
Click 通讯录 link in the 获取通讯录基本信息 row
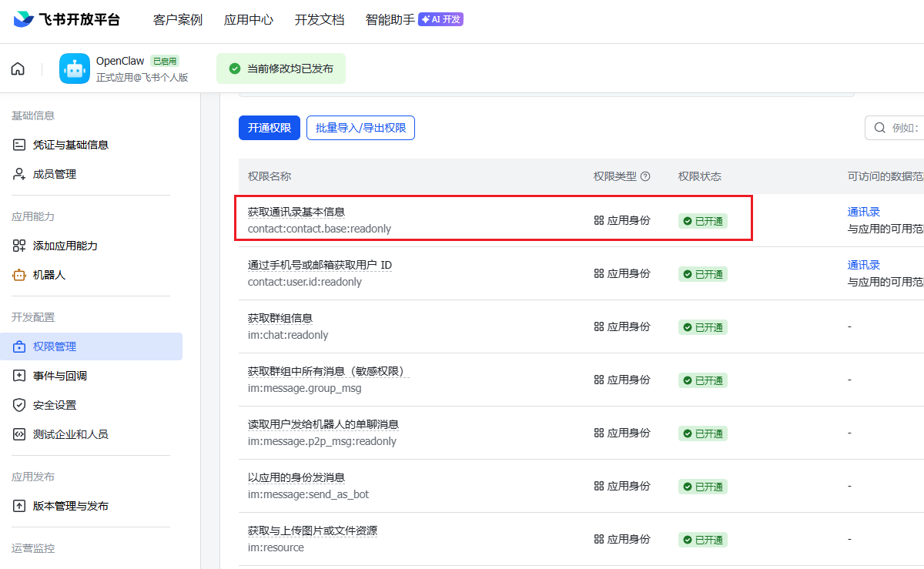coord(863,212)
